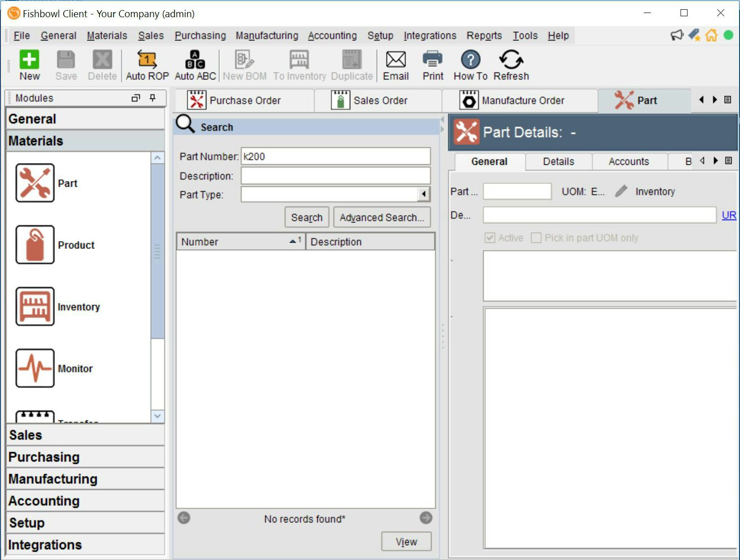
Task: Sort results by Description column header
Action: pos(370,241)
